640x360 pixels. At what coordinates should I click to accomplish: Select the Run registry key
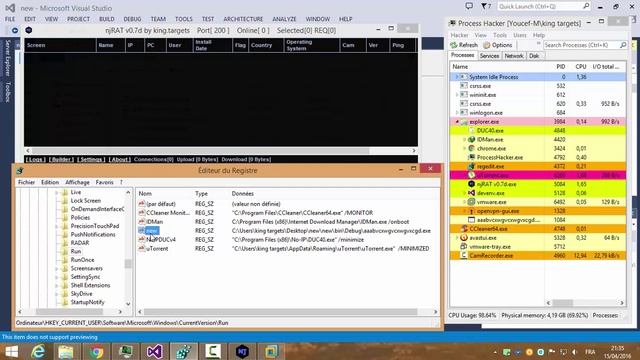tap(76, 251)
